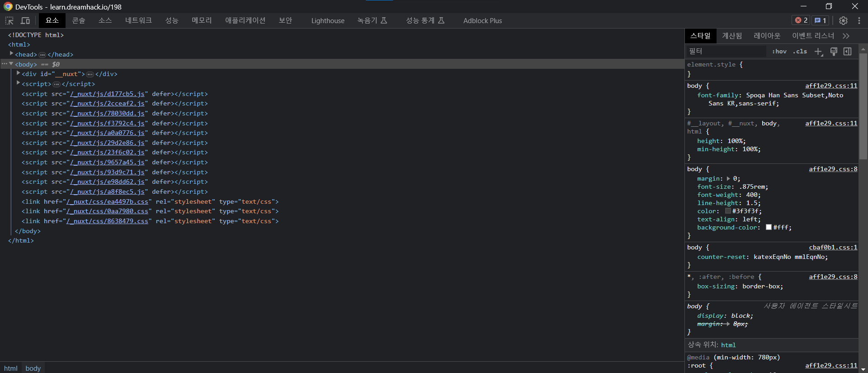Switch to the 이벤트 리스너 pane

813,36
